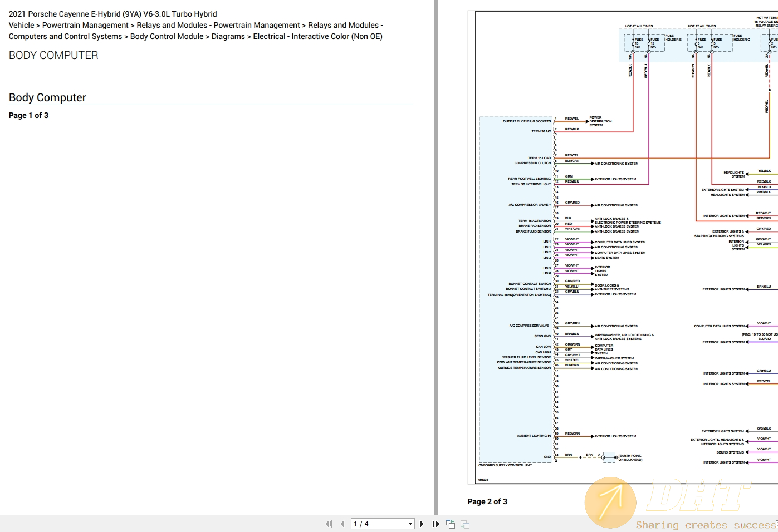
Task: Click diagram number "780936"
Action: (x=483, y=480)
